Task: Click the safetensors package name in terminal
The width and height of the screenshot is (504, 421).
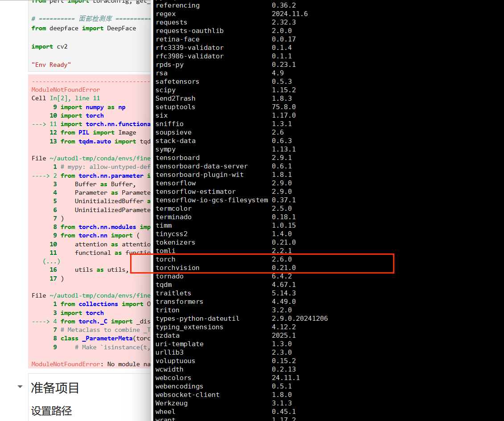Action: (177, 82)
